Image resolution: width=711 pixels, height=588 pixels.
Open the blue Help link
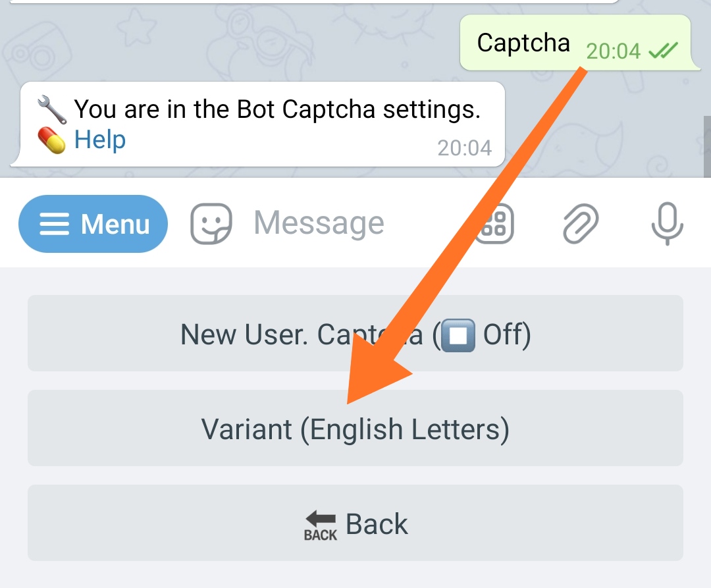click(x=99, y=140)
